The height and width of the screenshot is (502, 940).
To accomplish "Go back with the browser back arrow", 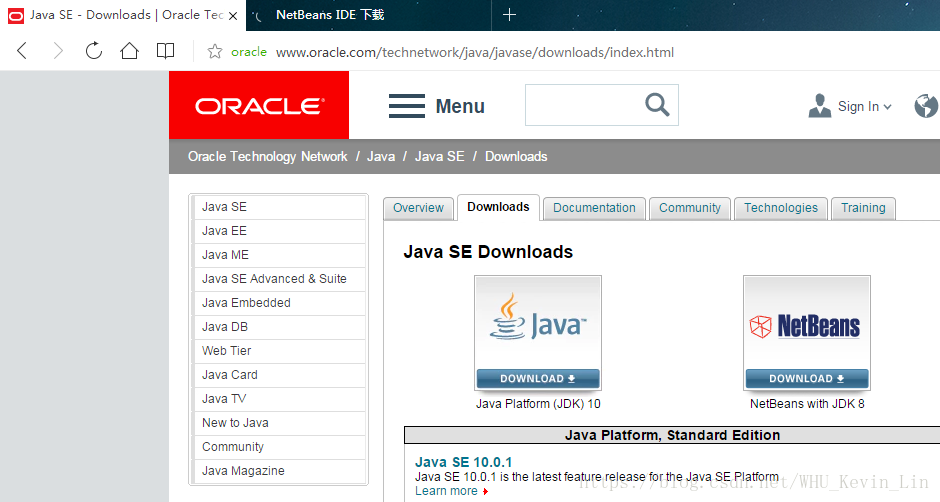I will tap(22, 51).
